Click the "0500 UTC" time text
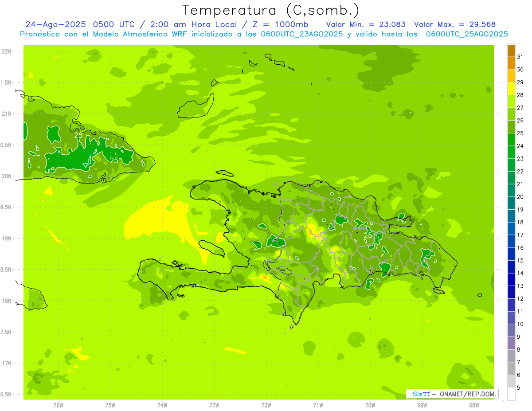This screenshot has height=411, width=532. (115, 24)
